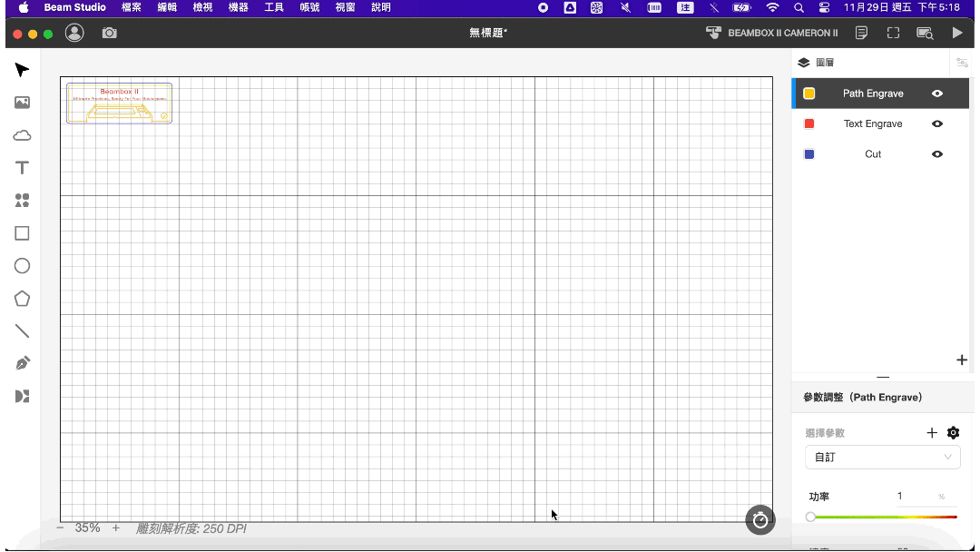Hide the Path Engrave layer
980x552 pixels.
[x=936, y=94]
